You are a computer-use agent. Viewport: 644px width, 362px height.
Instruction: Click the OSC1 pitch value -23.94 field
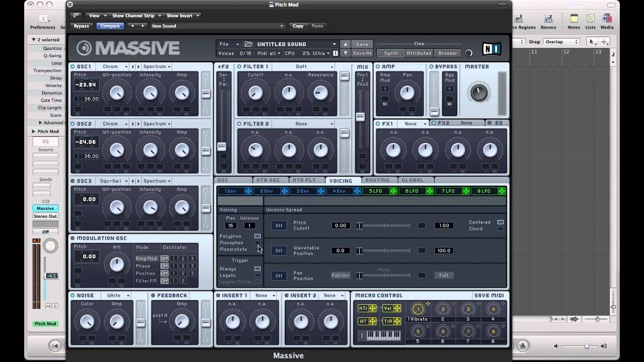coord(86,85)
